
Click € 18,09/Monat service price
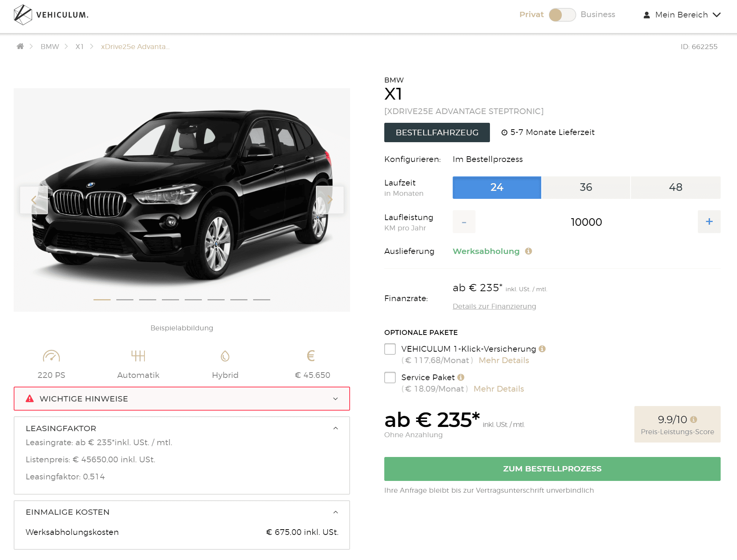click(434, 389)
